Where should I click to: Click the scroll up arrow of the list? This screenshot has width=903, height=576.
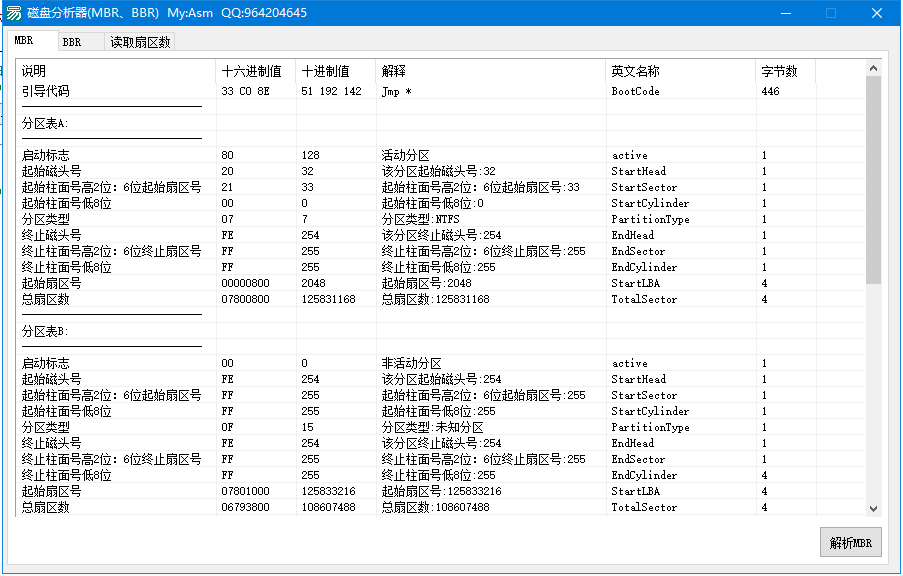[873, 68]
